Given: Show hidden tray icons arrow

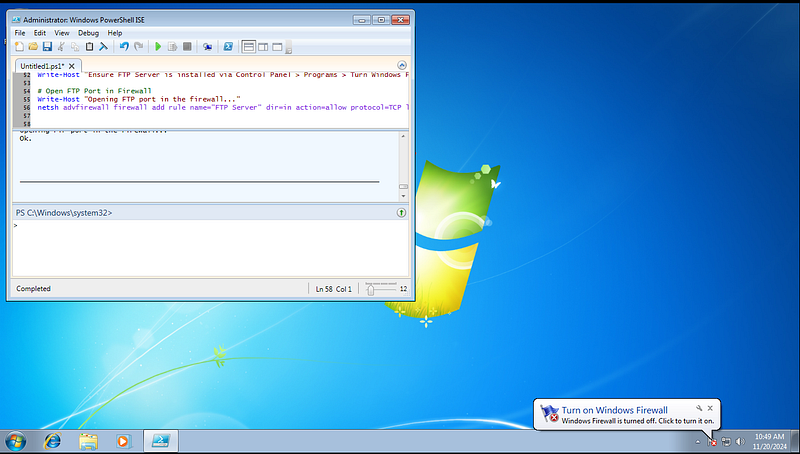Looking at the screenshot, I should 697,442.
